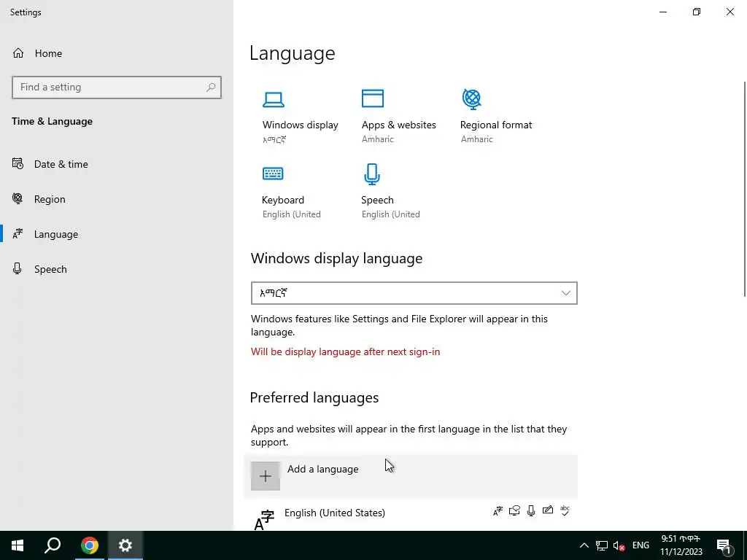This screenshot has width=747, height=560.
Task: Launch Google Chrome from the taskbar
Action: click(x=89, y=545)
